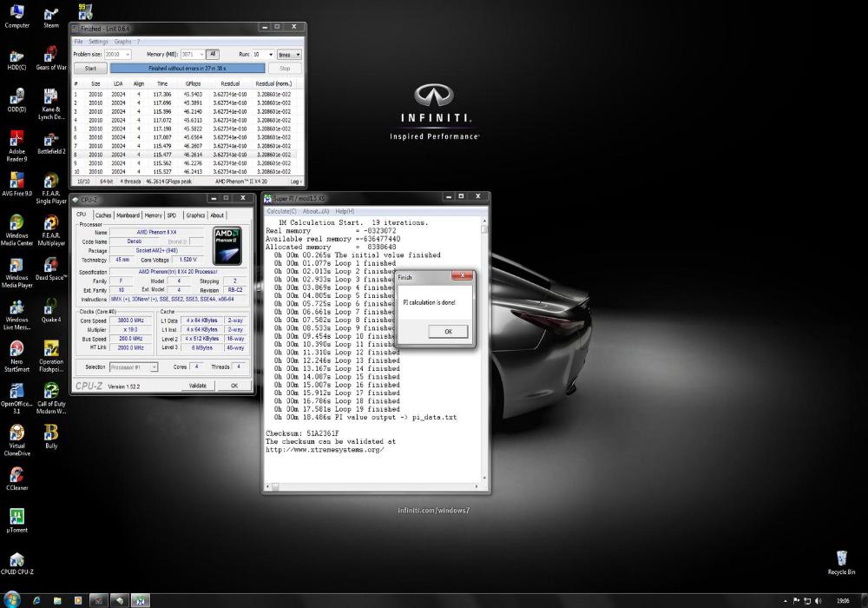Select the Battlefield 2 shortcut
Image resolution: width=868 pixels, height=608 pixels.
tap(51, 142)
